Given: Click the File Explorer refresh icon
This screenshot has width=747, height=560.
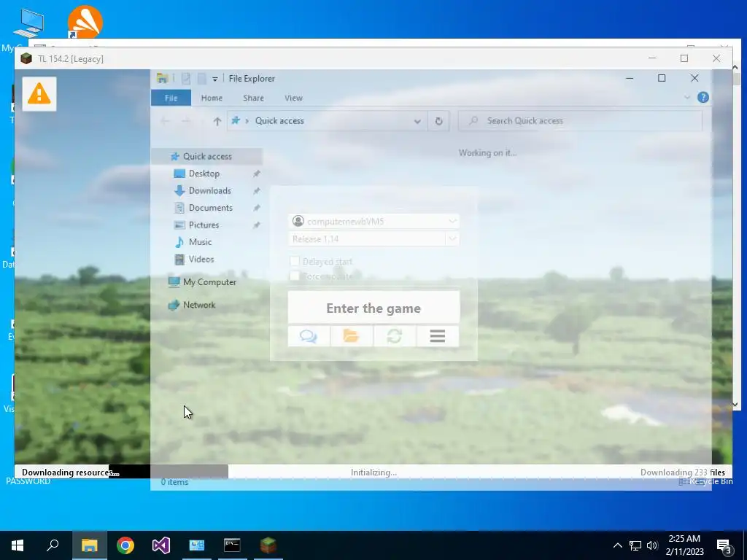Looking at the screenshot, I should [438, 121].
